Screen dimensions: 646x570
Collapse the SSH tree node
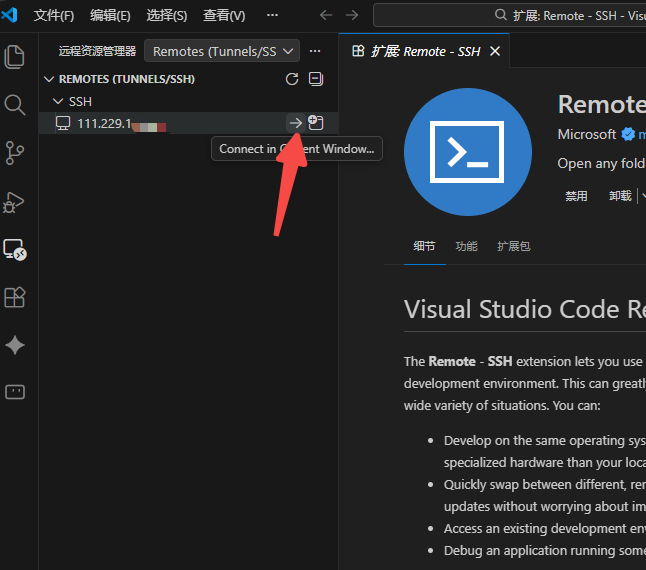pyautogui.click(x=58, y=102)
